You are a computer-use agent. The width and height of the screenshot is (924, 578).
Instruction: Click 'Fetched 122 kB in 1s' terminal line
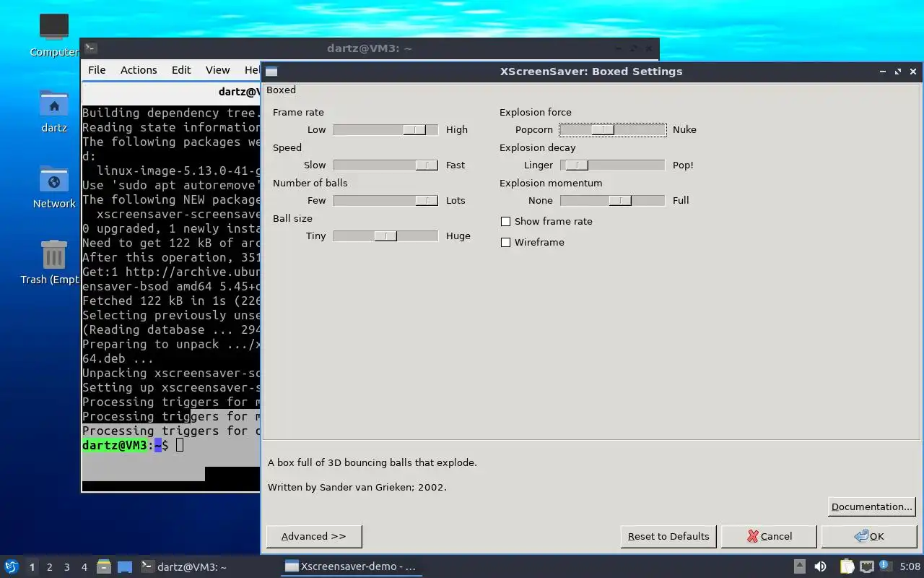click(x=171, y=301)
